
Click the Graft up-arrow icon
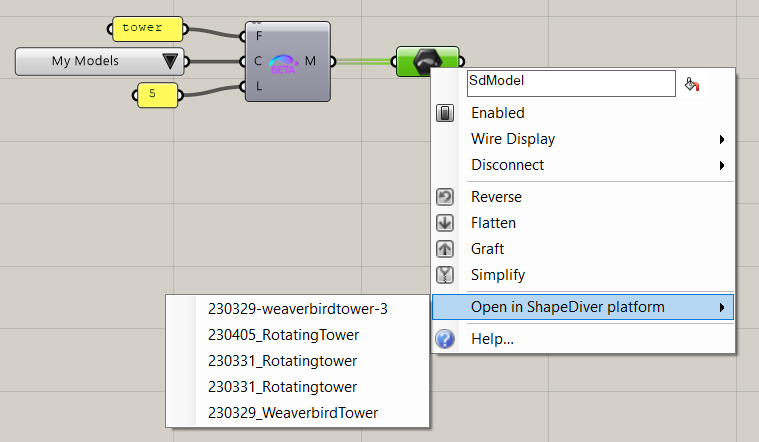(446, 249)
